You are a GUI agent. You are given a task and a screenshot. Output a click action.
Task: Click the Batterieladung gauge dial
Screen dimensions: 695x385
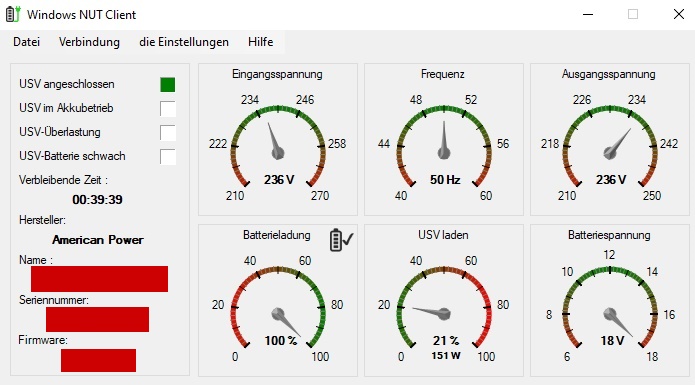tap(278, 308)
